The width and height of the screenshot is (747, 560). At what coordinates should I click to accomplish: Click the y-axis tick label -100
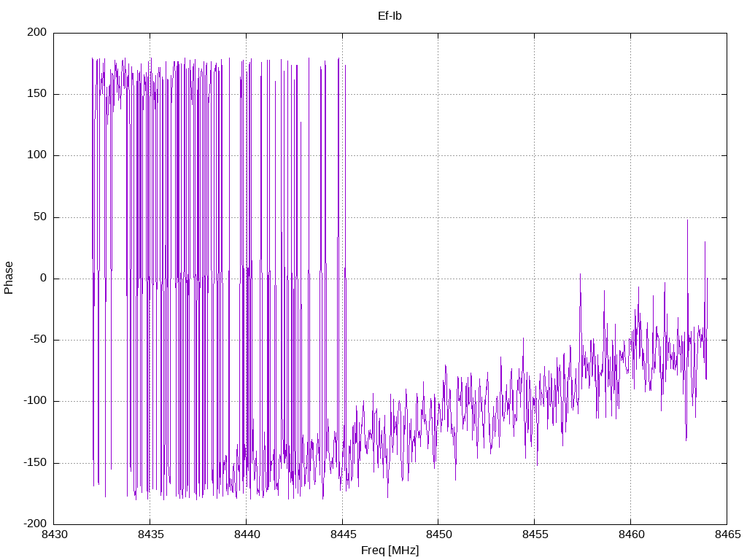(x=35, y=401)
